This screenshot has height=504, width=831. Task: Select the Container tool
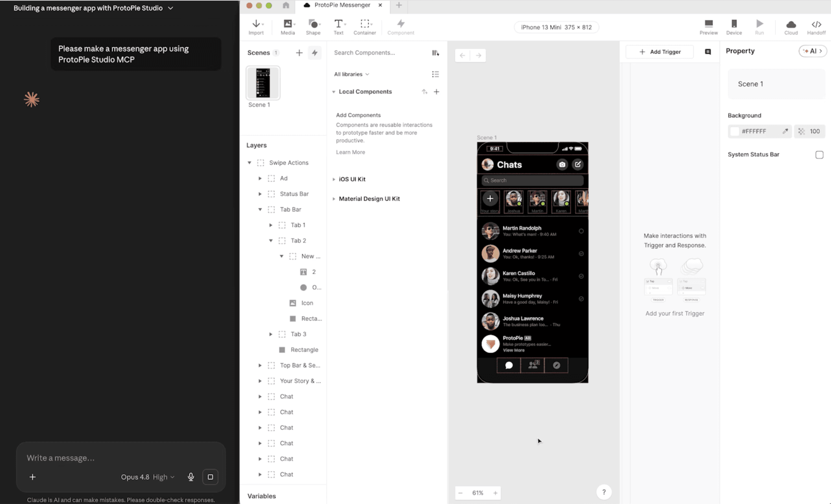pyautogui.click(x=365, y=27)
